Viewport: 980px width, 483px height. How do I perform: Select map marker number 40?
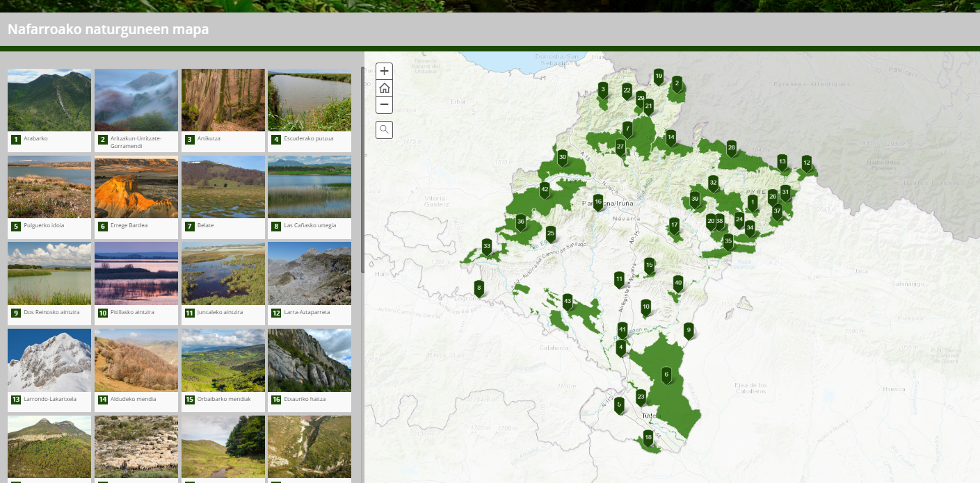pyautogui.click(x=678, y=283)
